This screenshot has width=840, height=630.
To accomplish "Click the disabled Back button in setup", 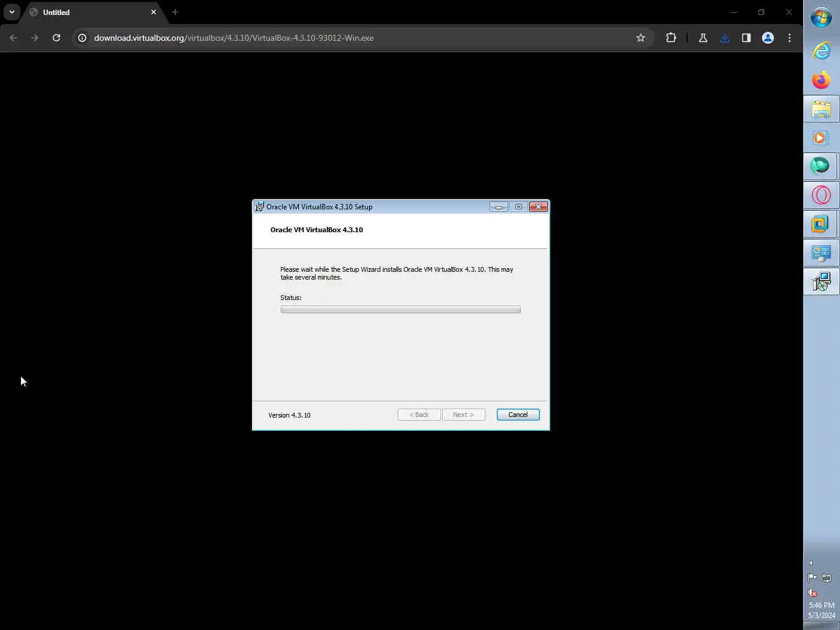I will click(419, 415).
